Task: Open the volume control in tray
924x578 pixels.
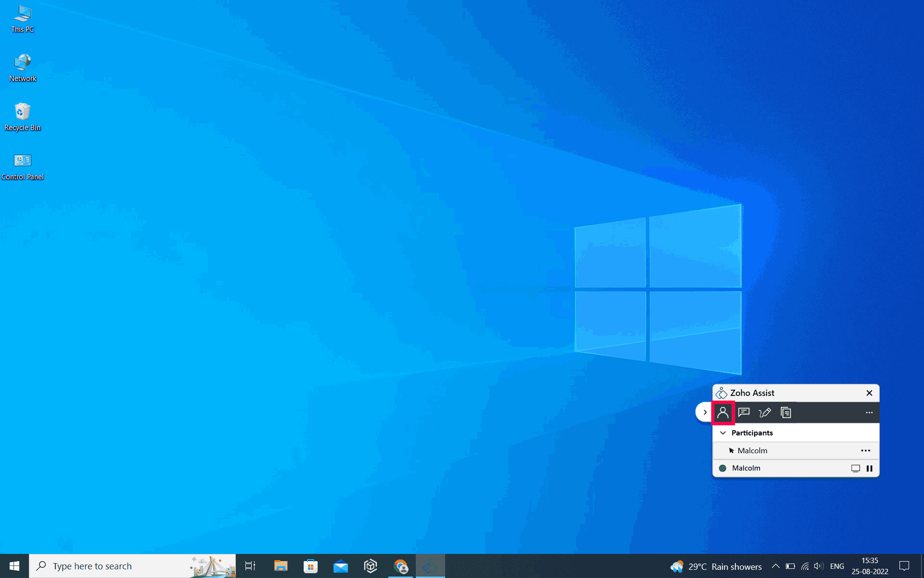Action: pyautogui.click(x=818, y=566)
